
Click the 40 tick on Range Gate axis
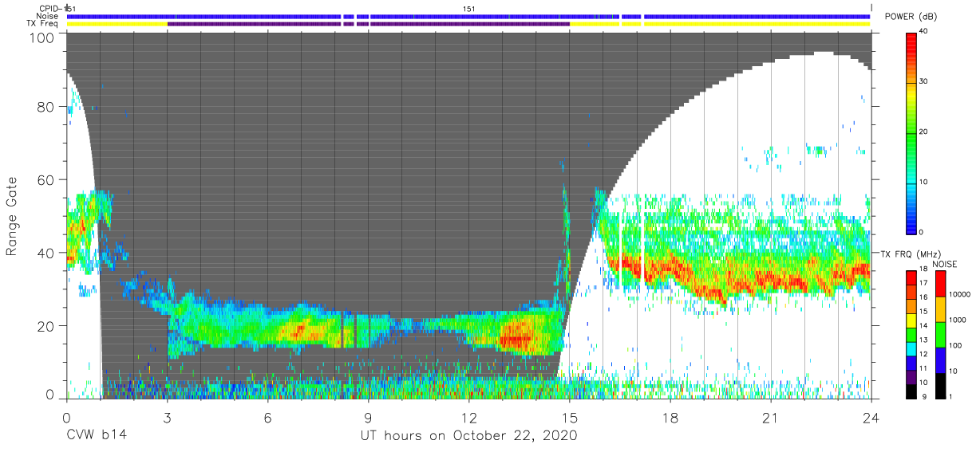47,253
